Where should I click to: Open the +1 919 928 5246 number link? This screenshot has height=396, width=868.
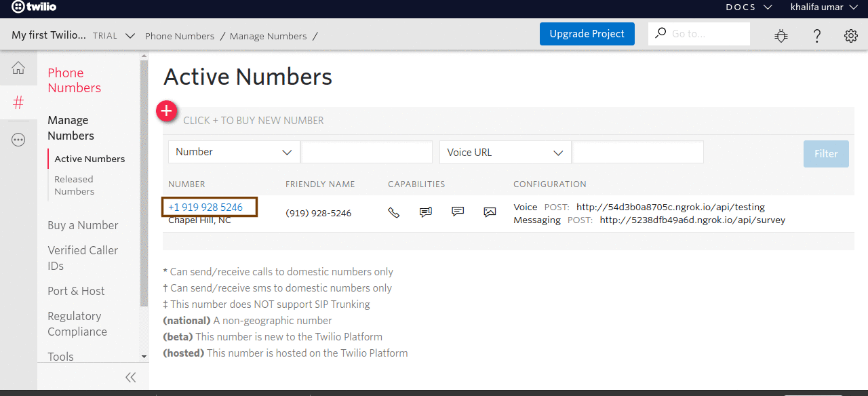pyautogui.click(x=205, y=207)
